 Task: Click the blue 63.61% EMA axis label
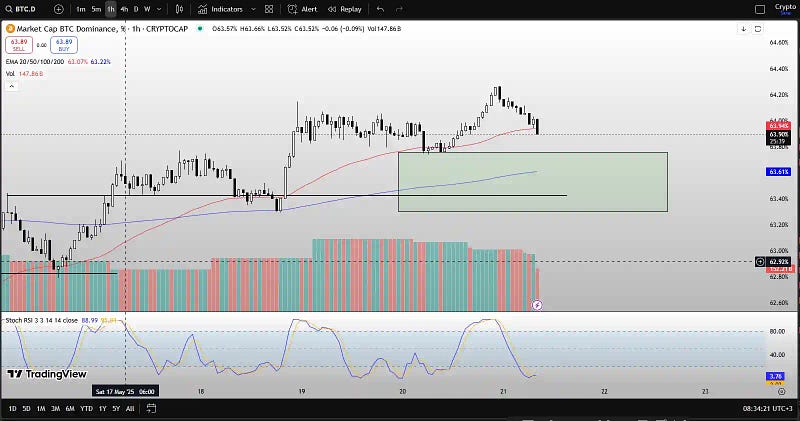(x=778, y=172)
